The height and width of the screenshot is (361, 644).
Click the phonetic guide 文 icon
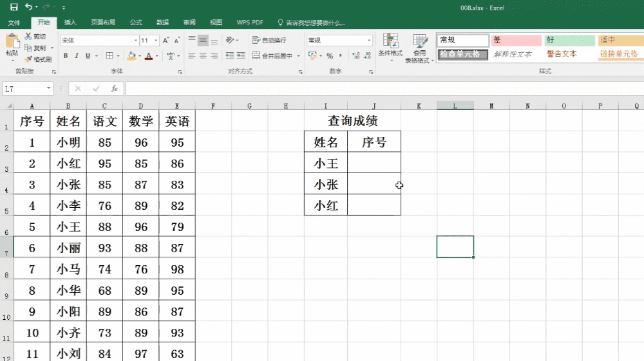click(170, 56)
